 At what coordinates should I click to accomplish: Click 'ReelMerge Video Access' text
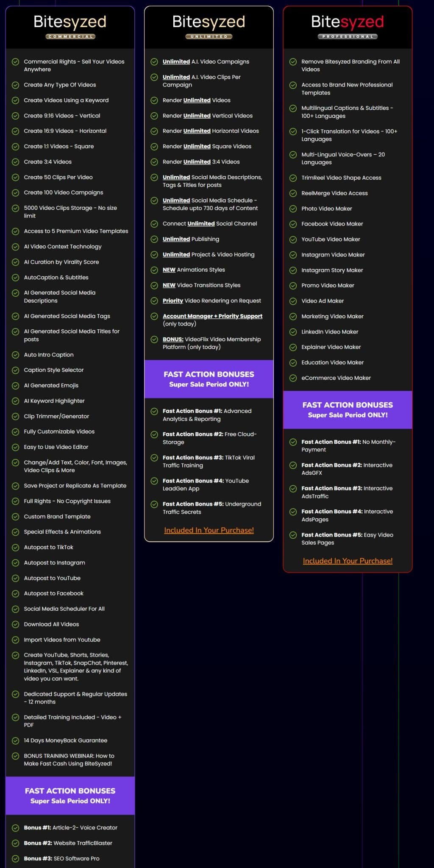coord(334,193)
